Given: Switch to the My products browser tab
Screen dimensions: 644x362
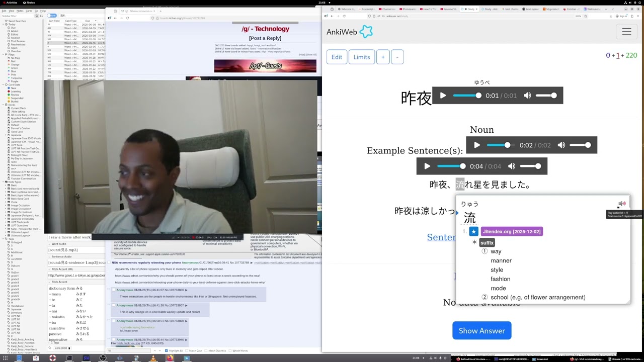Looking at the screenshot, I should [x=551, y=9].
